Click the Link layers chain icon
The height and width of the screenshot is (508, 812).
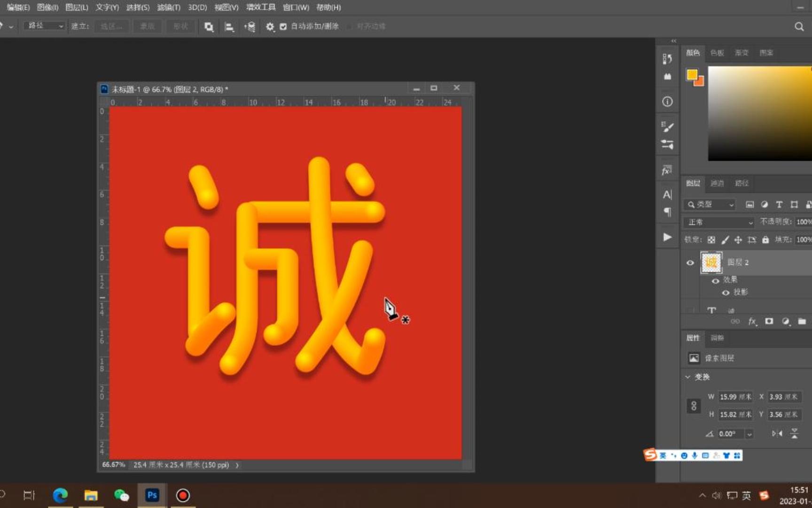[x=736, y=322]
